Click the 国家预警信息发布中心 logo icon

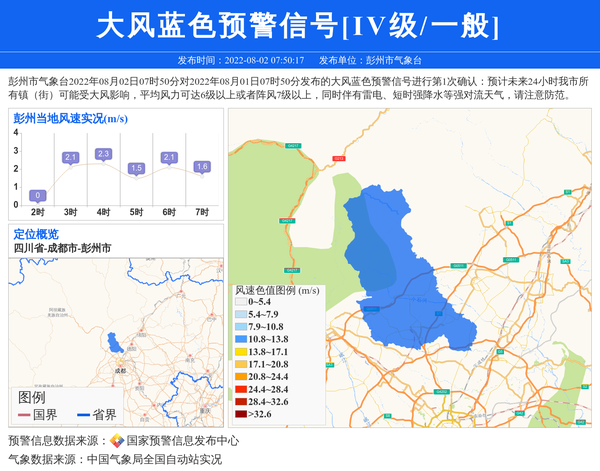(117, 441)
